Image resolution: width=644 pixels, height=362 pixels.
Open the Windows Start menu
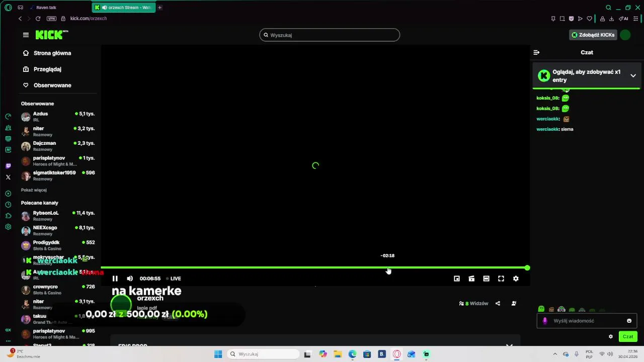[218, 354]
